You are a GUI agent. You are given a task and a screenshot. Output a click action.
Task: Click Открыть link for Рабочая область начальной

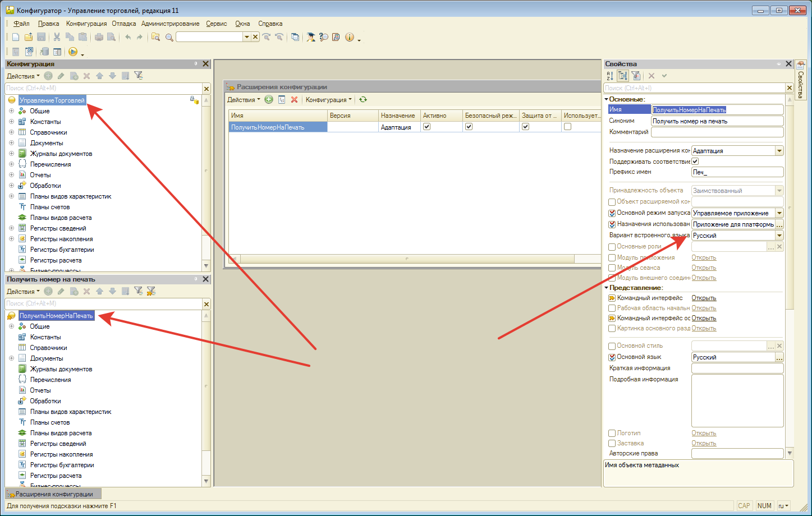[x=704, y=308]
